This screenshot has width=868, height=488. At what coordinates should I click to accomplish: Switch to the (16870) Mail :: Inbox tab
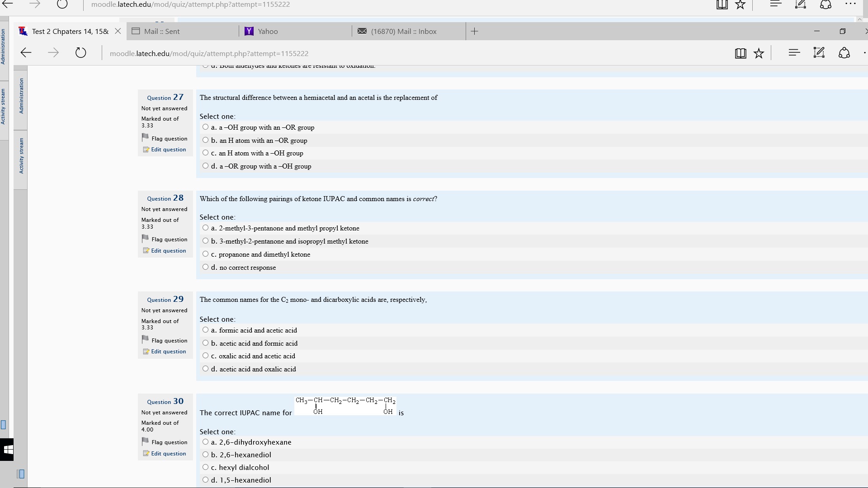[x=409, y=31]
